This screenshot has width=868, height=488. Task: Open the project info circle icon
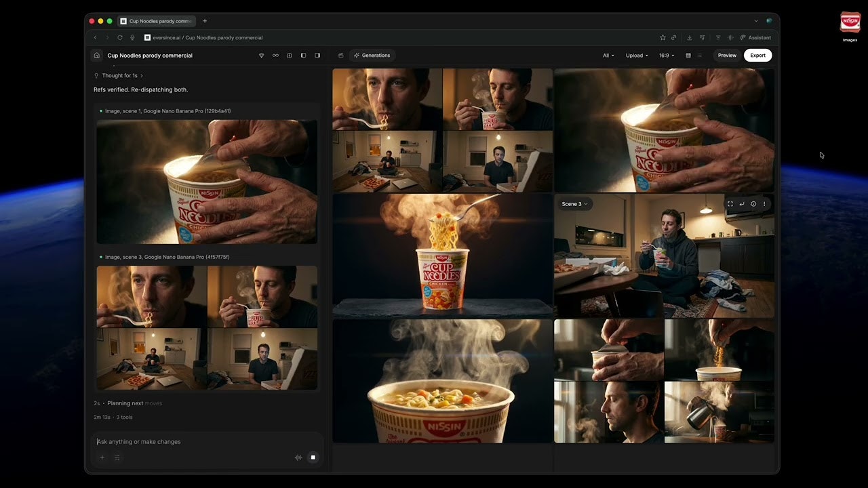(x=290, y=56)
